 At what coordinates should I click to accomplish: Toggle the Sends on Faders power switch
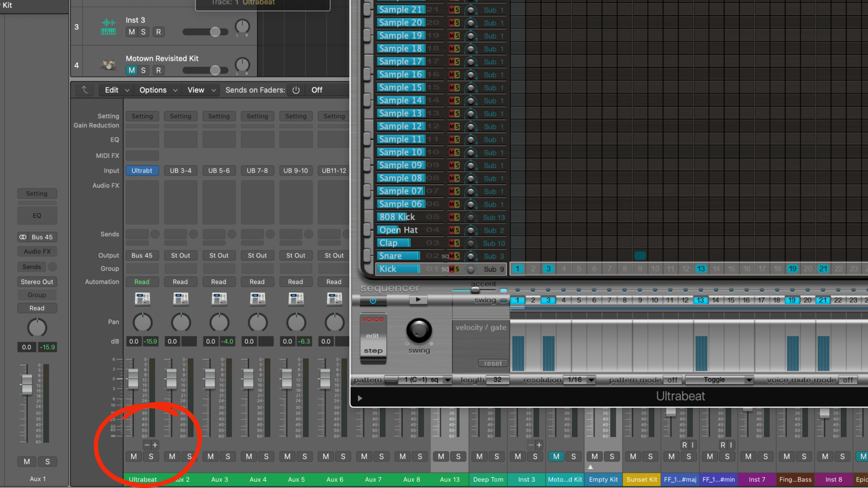click(296, 90)
